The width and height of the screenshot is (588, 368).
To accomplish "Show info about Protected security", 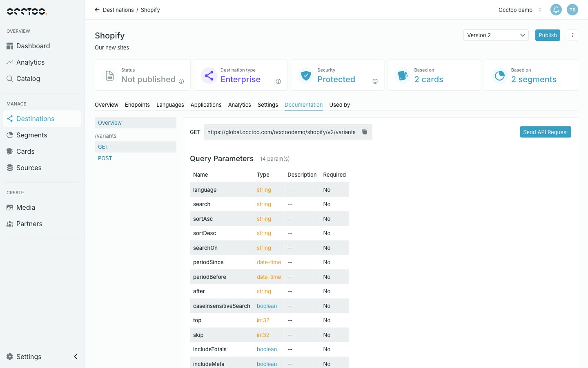I will pyautogui.click(x=375, y=81).
